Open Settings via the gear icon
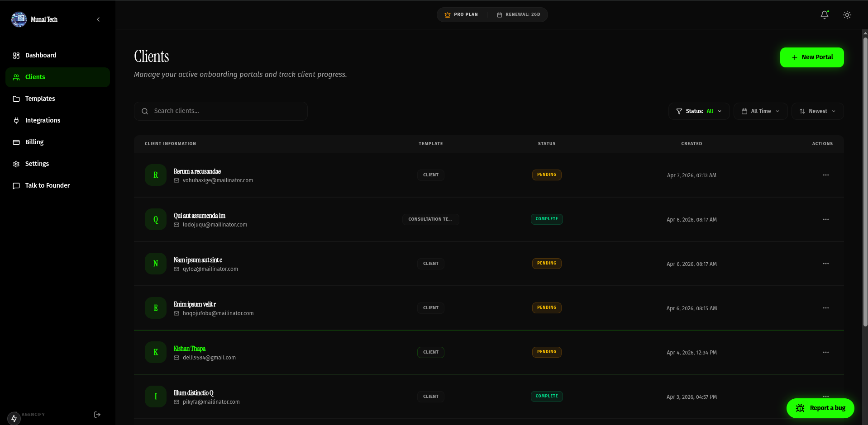 16,164
